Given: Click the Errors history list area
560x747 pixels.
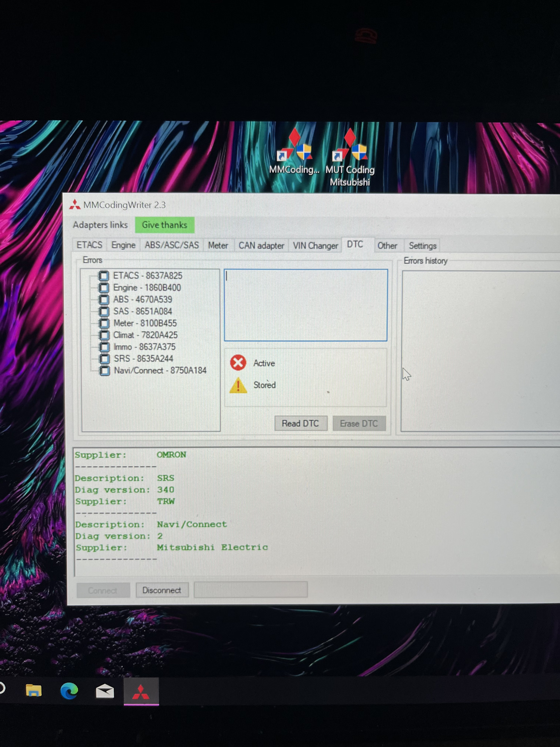Looking at the screenshot, I should tap(481, 351).
